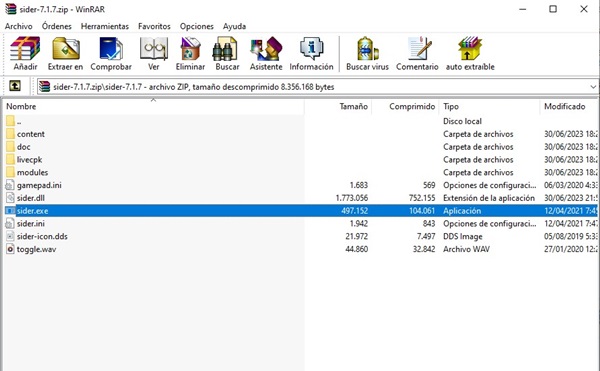Click size value 1.773.056
This screenshot has height=371, width=600.
click(x=352, y=198)
